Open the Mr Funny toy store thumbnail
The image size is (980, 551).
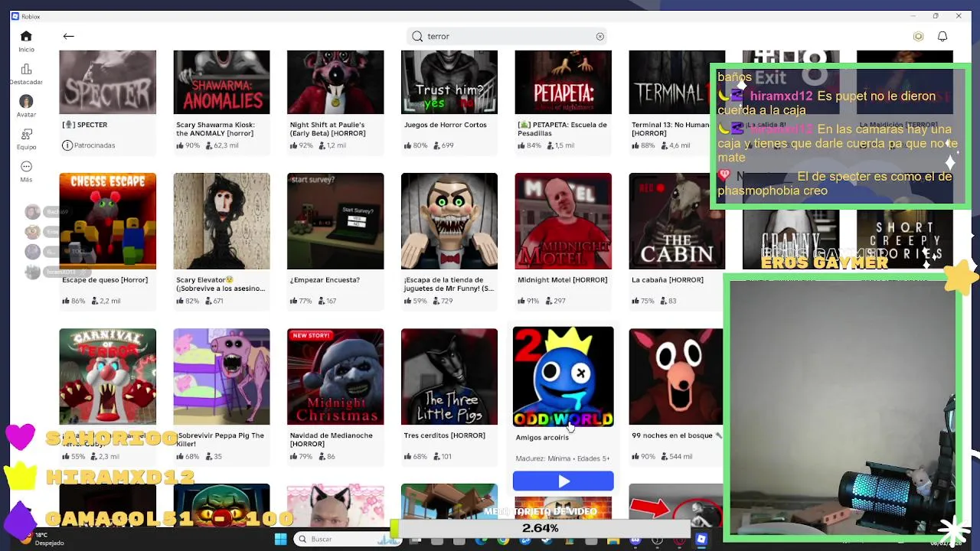pyautogui.click(x=449, y=221)
